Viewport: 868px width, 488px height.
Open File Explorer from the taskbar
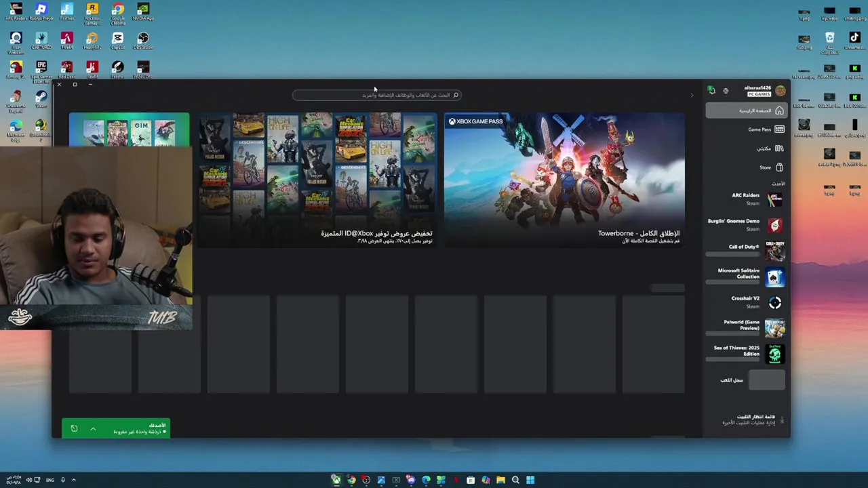500,480
